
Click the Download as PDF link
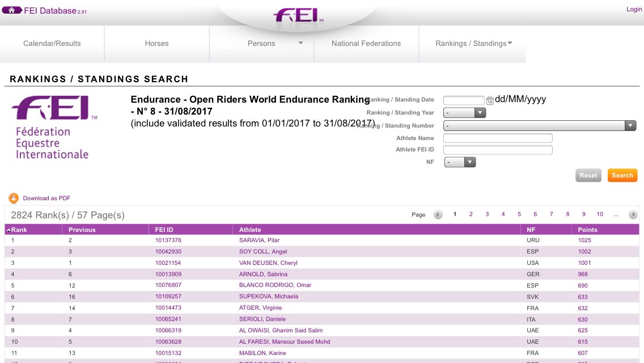pos(46,198)
